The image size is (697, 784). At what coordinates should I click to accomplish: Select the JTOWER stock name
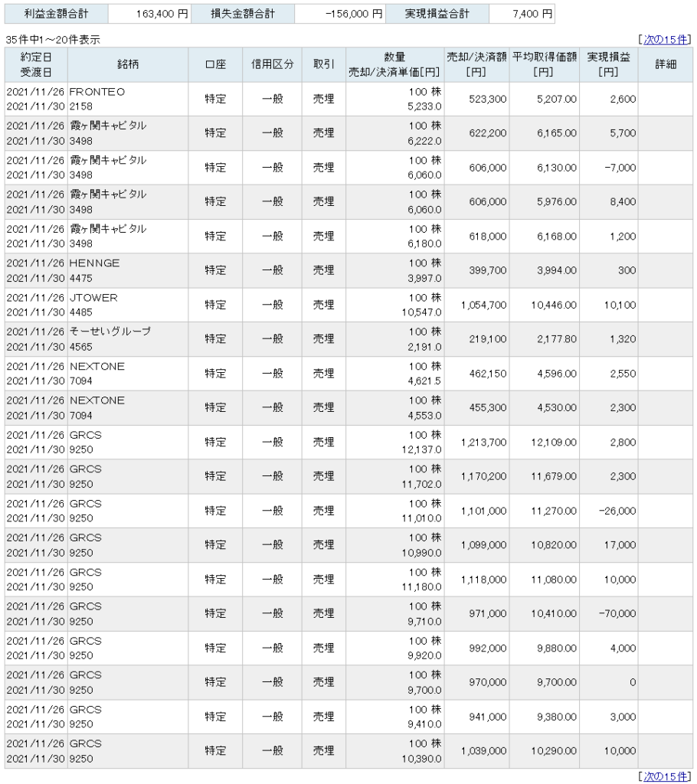point(93,298)
